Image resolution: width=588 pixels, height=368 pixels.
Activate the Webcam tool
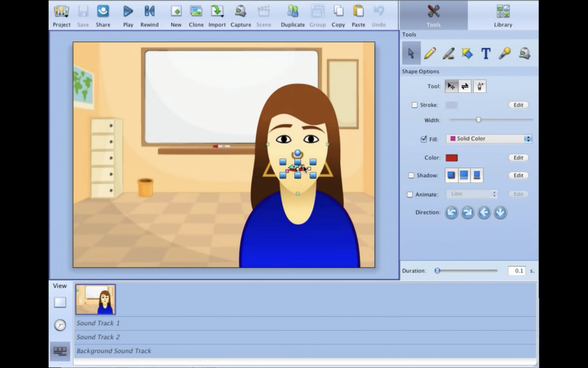pyautogui.click(x=524, y=53)
